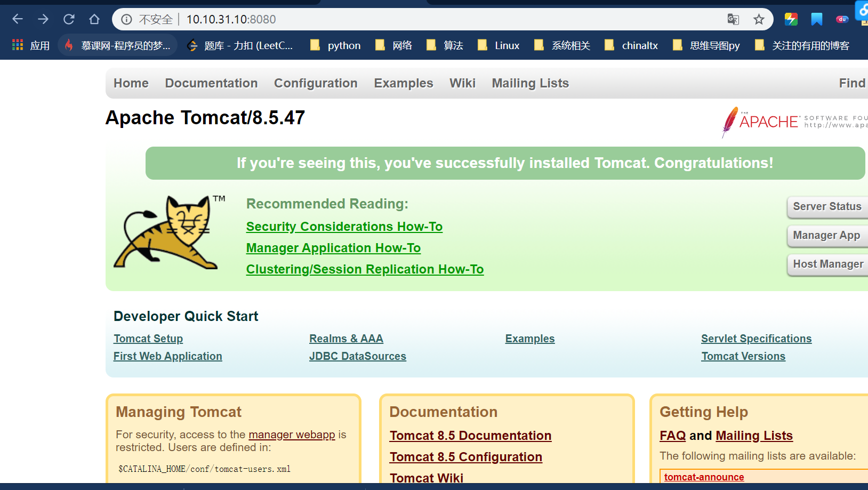Click the Host Manager button
The image size is (868, 490).
[827, 264]
